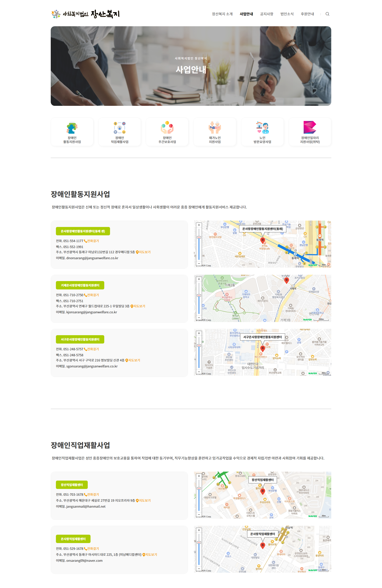
Task: Click the search magnifier icon in header
Action: [x=327, y=14]
